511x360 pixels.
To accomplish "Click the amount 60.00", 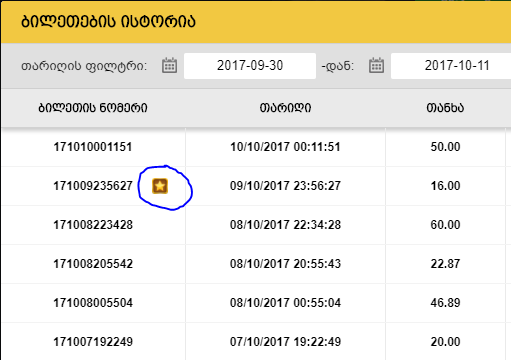I will click(x=445, y=225).
